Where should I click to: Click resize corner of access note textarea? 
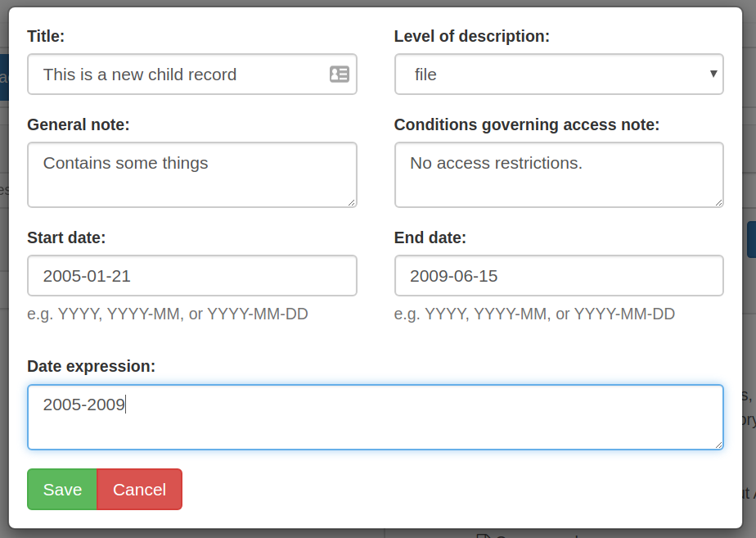click(718, 202)
